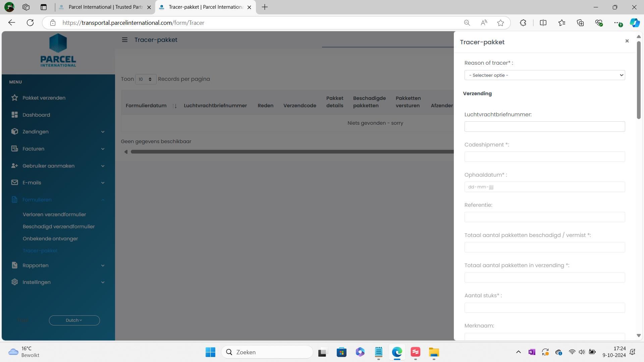644x362 pixels.
Task: Click the Facturen invoice icon
Action: (x=14, y=149)
